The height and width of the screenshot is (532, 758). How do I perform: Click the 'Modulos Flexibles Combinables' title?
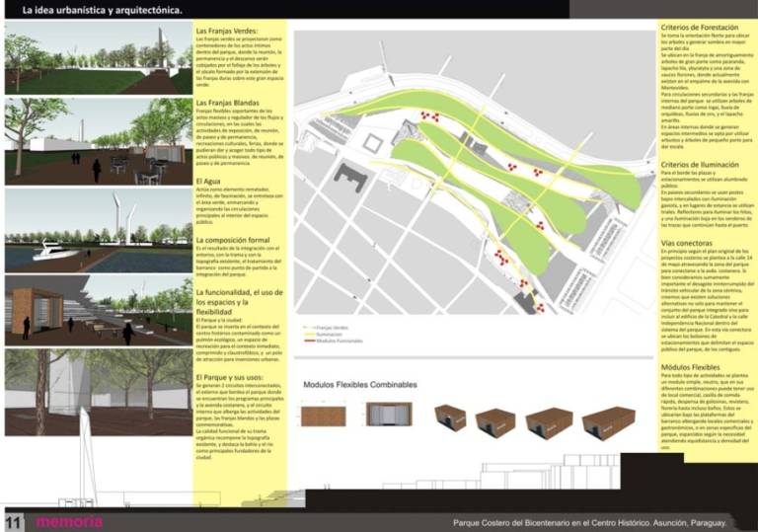click(x=360, y=384)
